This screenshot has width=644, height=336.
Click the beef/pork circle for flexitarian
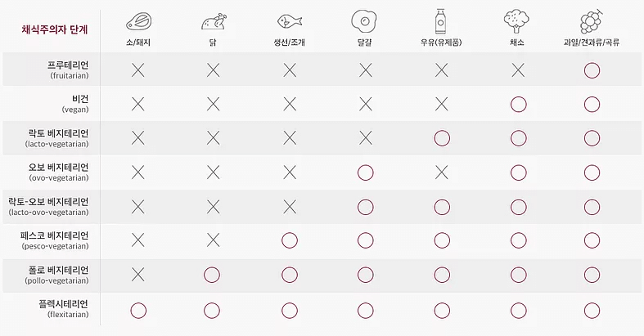coord(137,310)
